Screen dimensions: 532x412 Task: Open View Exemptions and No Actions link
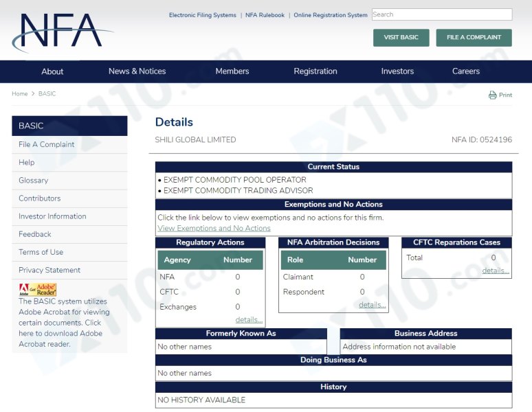214,228
